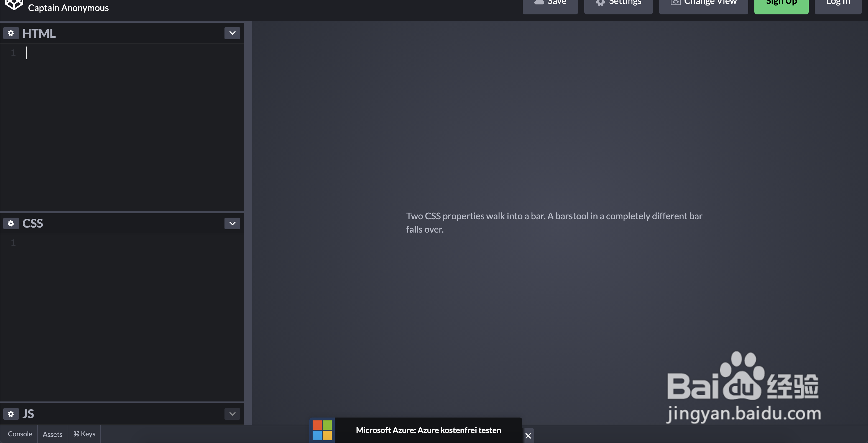Open HTML editor settings gear
The height and width of the screenshot is (443, 868).
pyautogui.click(x=11, y=33)
